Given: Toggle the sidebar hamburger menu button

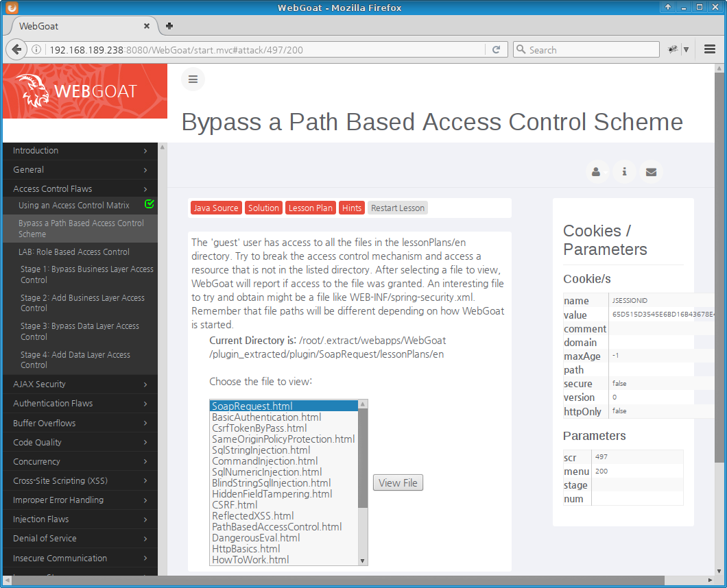Looking at the screenshot, I should [193, 79].
